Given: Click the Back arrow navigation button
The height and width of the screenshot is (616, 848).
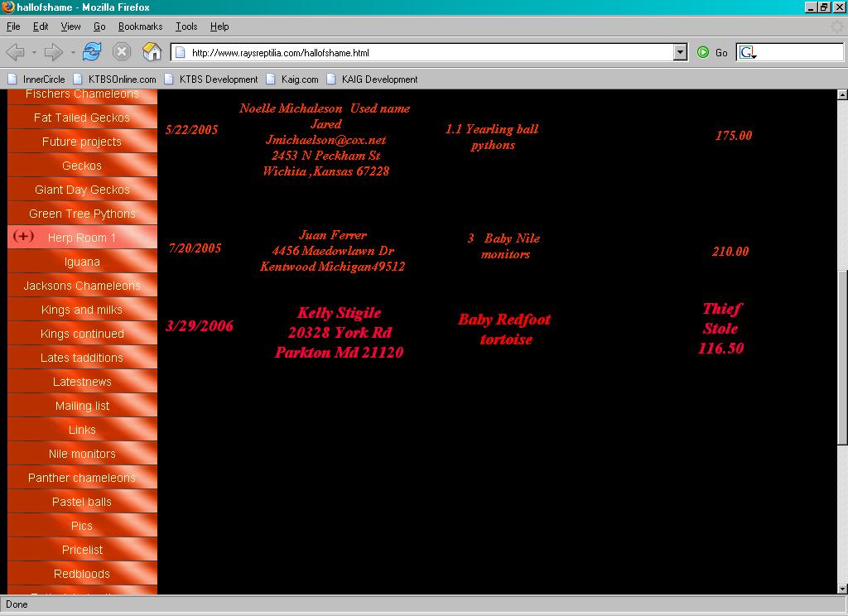Looking at the screenshot, I should click(15, 52).
